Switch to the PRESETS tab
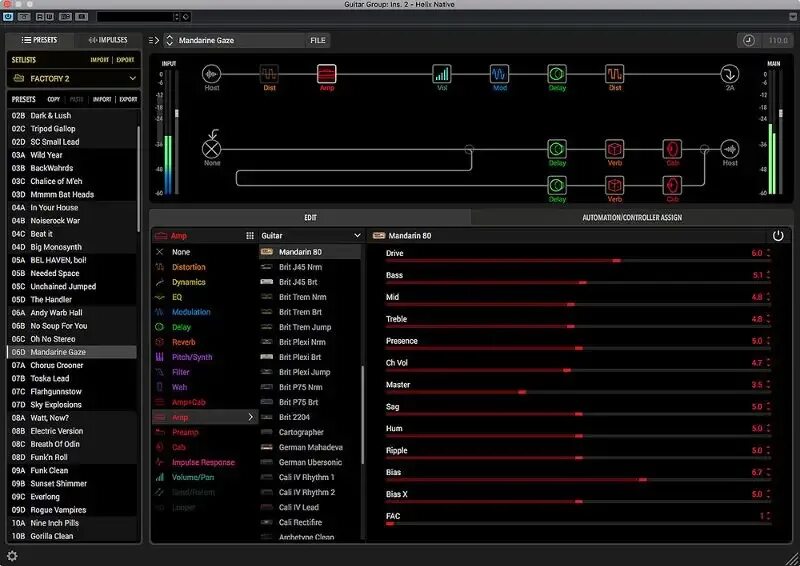This screenshot has height=566, width=800. (x=40, y=40)
